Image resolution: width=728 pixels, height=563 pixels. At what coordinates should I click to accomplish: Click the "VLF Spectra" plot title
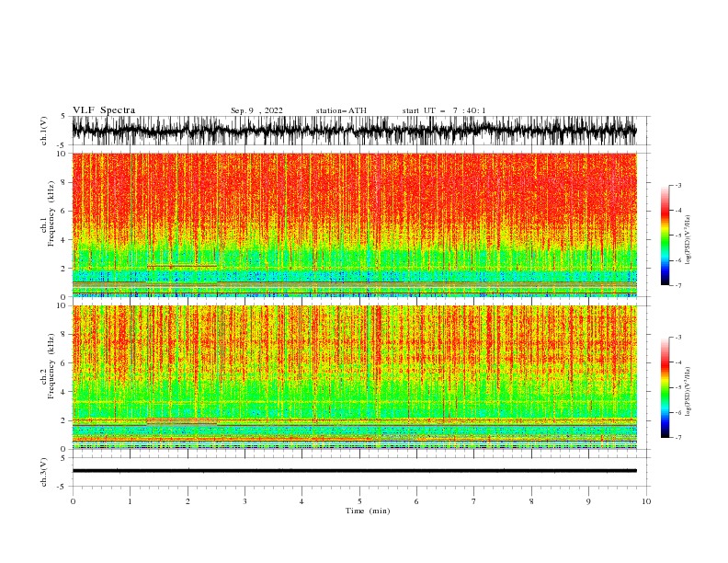click(104, 110)
